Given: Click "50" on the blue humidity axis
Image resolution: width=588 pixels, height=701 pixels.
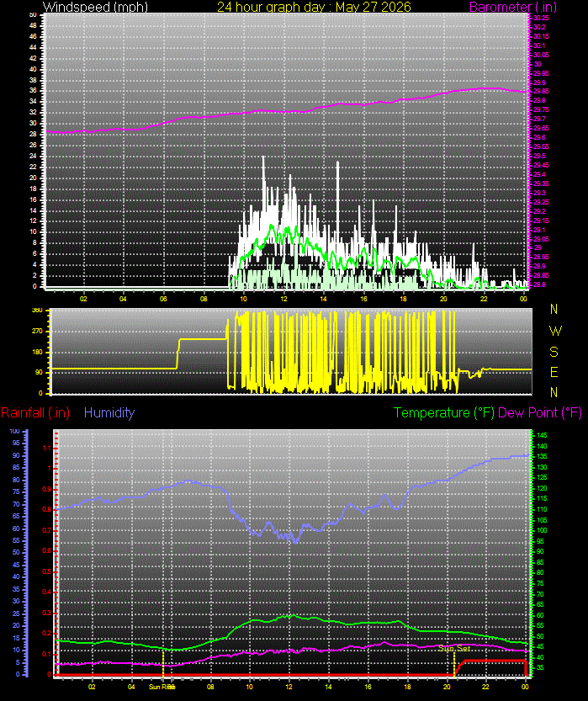Looking at the screenshot, I should 17,553.
